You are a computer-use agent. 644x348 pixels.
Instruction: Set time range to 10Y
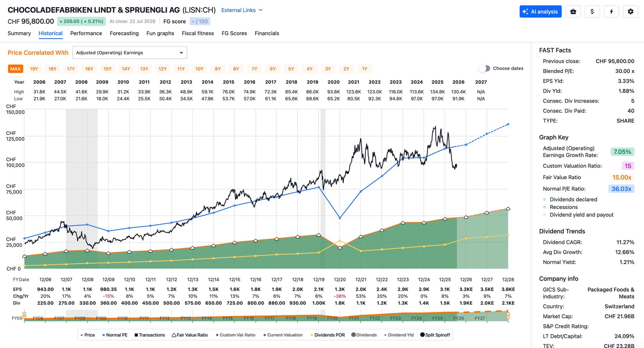click(199, 69)
